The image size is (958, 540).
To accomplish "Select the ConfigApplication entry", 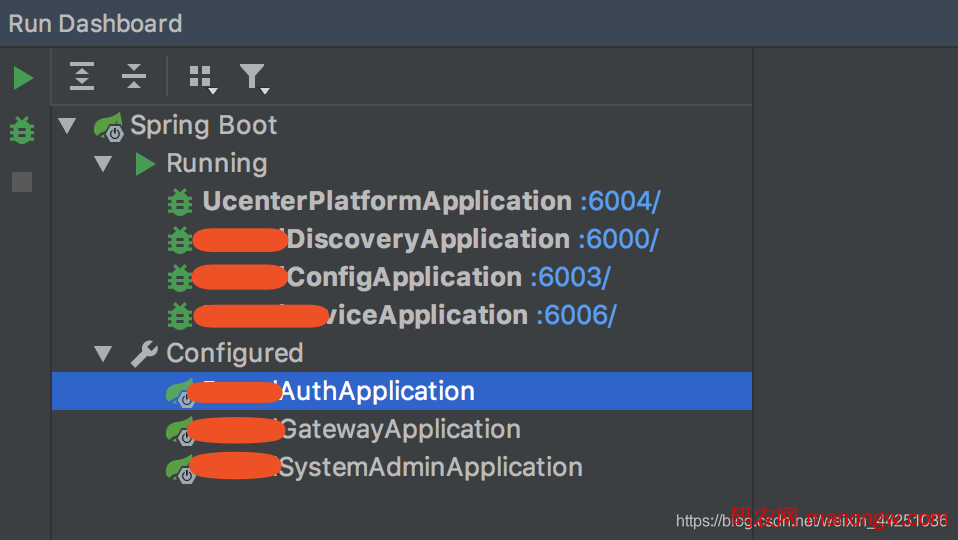I will (x=404, y=278).
